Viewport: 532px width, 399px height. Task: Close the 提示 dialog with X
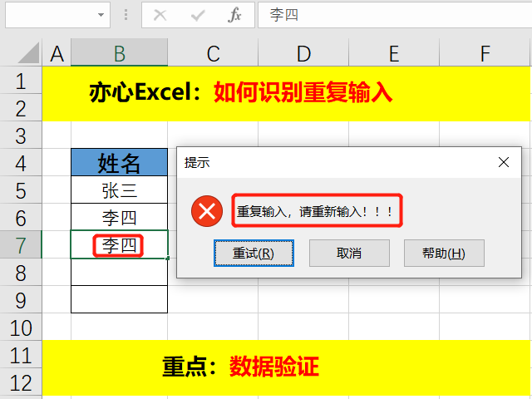504,162
